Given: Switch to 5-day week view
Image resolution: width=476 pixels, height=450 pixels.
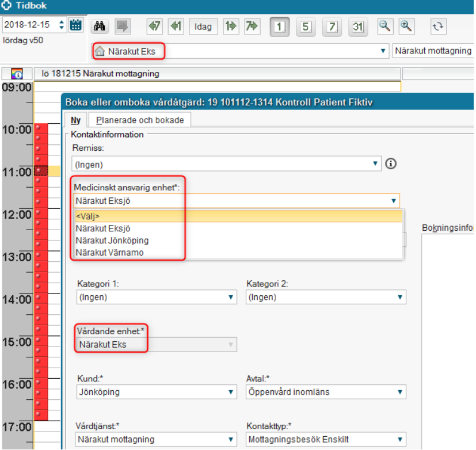Looking at the screenshot, I should click(306, 26).
